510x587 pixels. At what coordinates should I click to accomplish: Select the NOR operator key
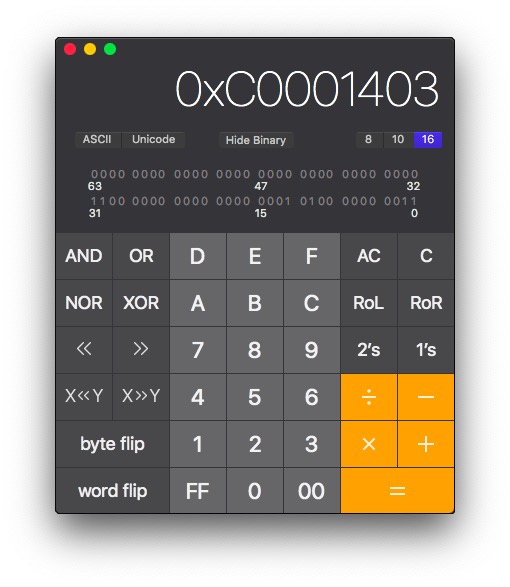pos(84,303)
